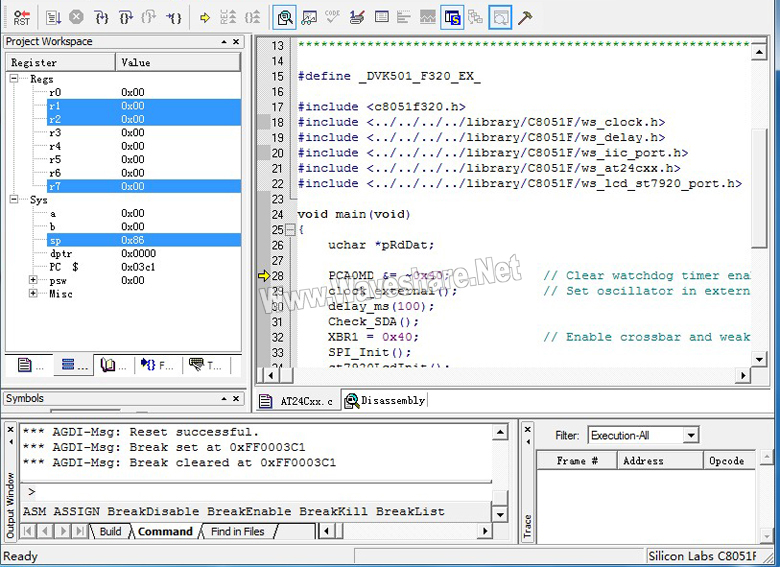Click the trace recording REC icon
Image resolution: width=780 pixels, height=567 pixels.
[228, 18]
